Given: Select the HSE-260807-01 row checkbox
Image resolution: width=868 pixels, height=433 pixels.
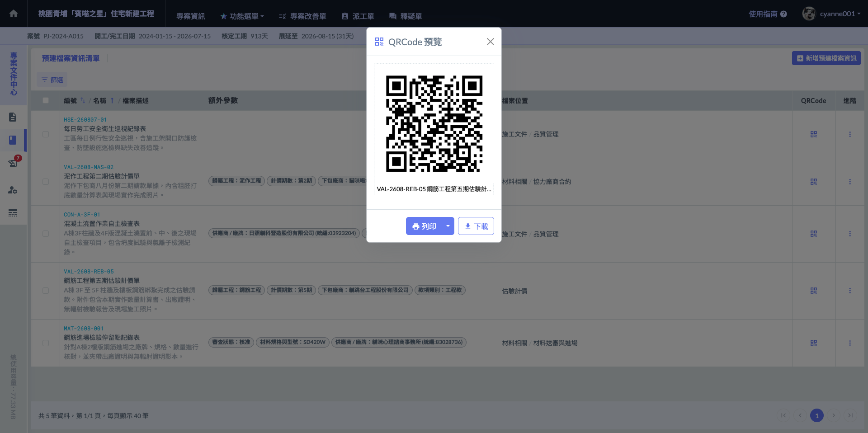Looking at the screenshot, I should pyautogui.click(x=46, y=134).
